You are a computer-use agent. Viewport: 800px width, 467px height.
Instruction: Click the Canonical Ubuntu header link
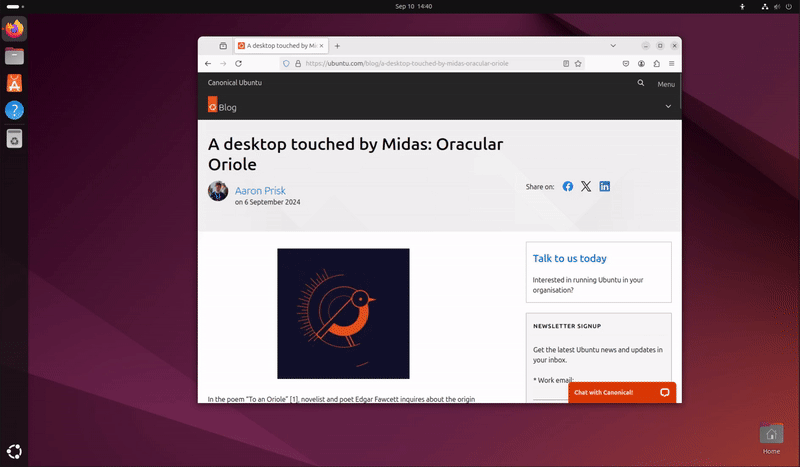point(235,82)
